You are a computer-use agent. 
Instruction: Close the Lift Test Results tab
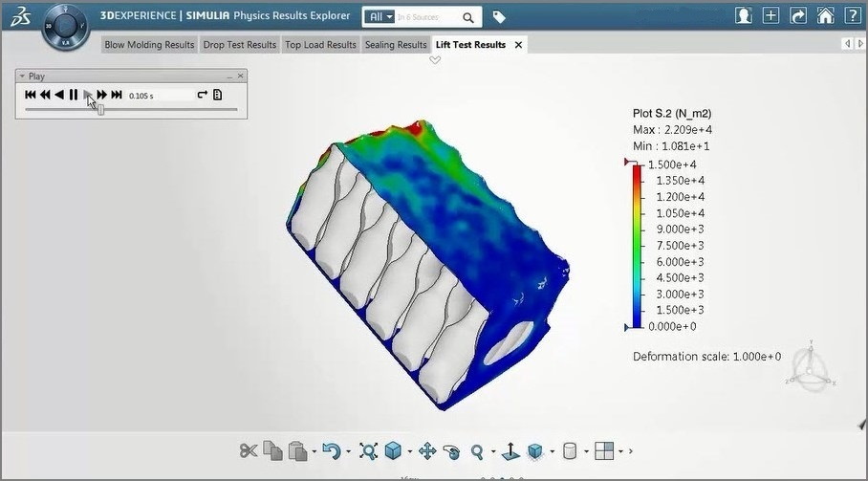[x=518, y=45]
